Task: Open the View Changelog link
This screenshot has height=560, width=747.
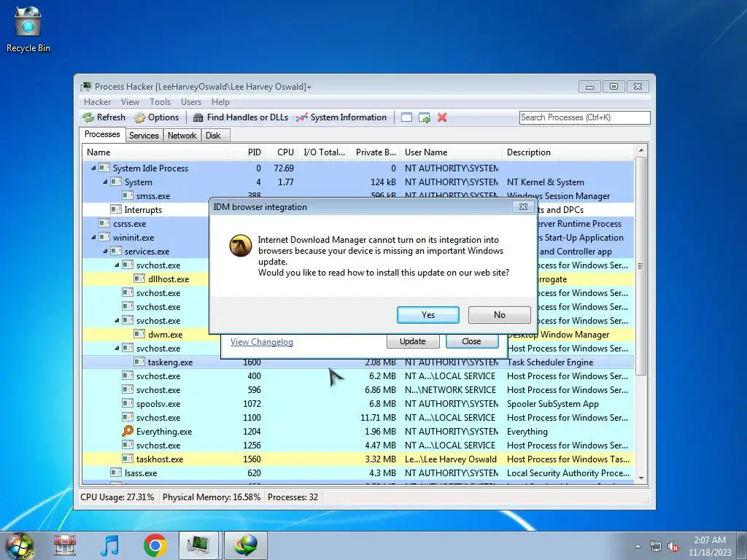Action: [x=262, y=342]
